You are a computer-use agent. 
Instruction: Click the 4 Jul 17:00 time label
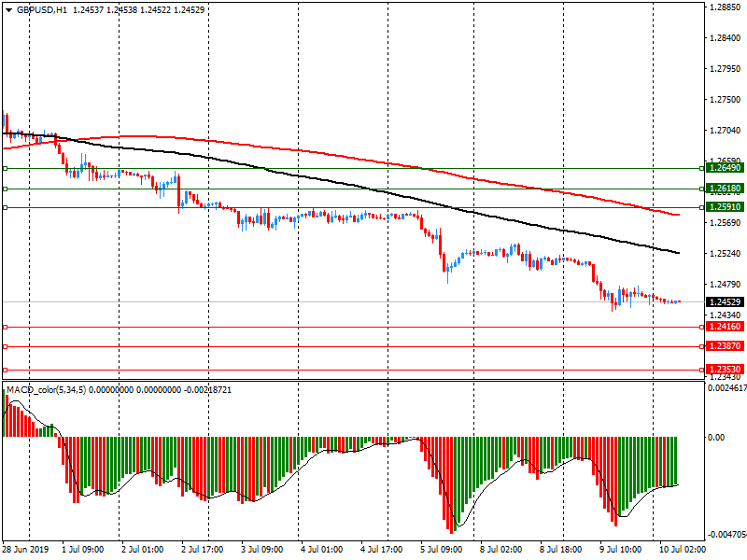pyautogui.click(x=382, y=549)
